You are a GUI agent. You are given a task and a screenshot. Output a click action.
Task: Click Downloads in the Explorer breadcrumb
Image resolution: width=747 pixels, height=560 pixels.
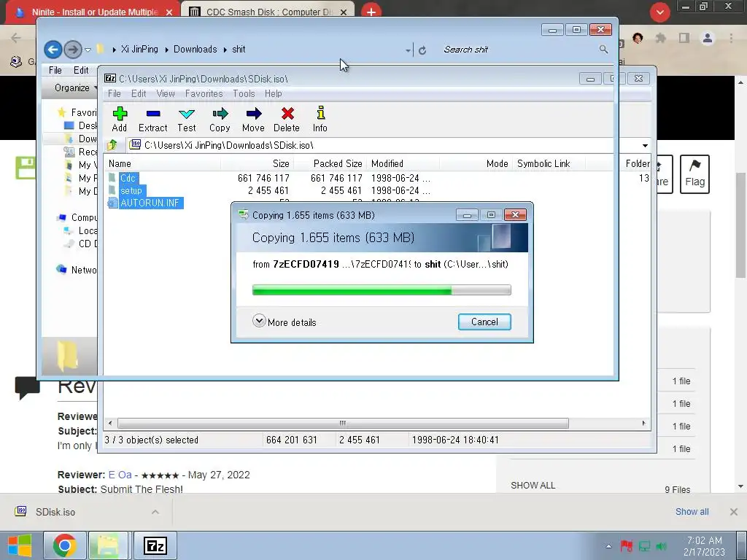tap(195, 49)
